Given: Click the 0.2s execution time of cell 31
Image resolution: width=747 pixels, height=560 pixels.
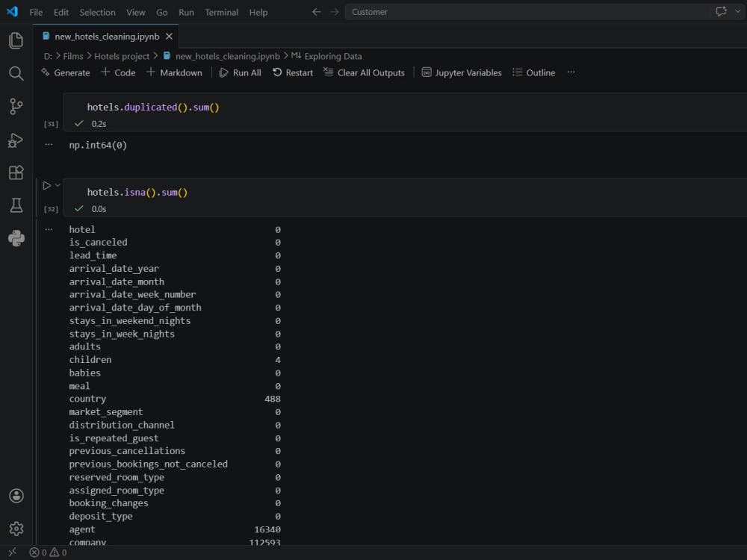Looking at the screenshot, I should pos(99,124).
